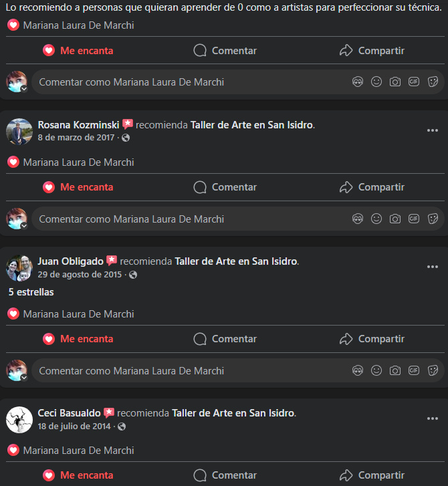Open the 18 de julio de 2014 post date
The width and height of the screenshot is (448, 486).
[x=74, y=427]
